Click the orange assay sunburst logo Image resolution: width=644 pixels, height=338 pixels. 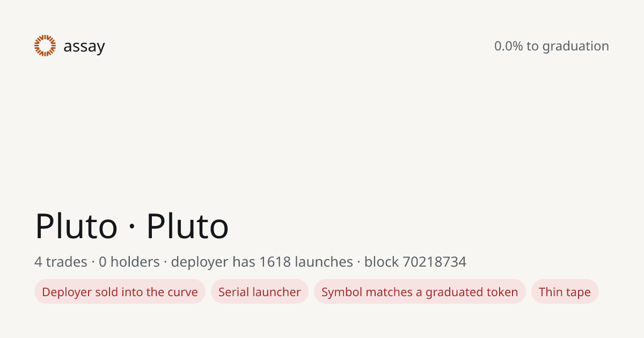pos(45,46)
